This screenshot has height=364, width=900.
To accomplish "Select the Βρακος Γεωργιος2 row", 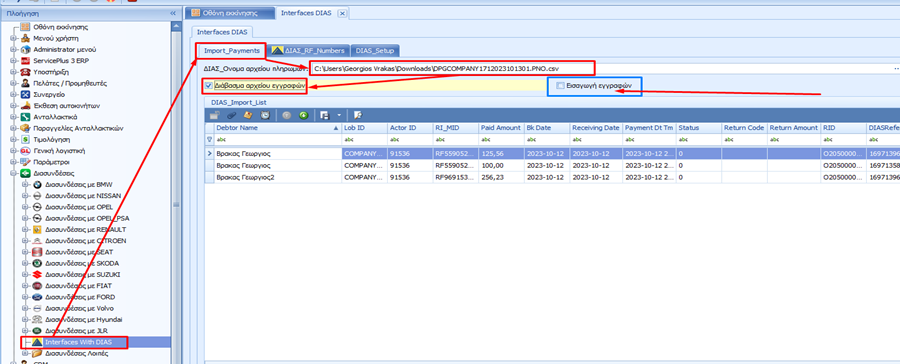I will pos(553,177).
